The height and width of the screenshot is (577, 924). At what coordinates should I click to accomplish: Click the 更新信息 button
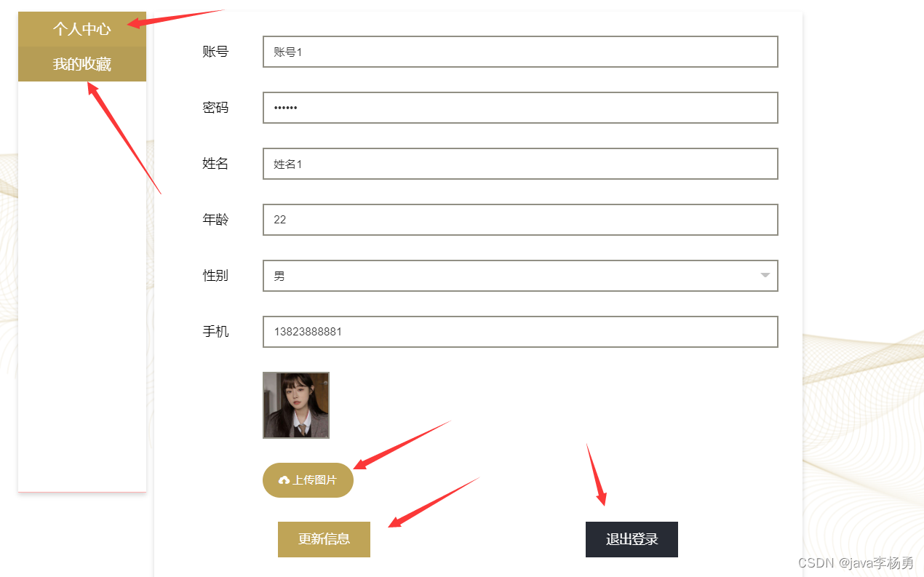pos(324,539)
